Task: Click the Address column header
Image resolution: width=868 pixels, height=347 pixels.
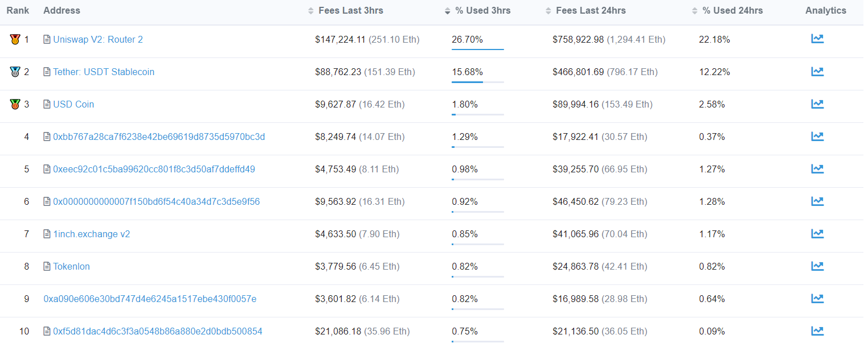Action: [x=62, y=11]
